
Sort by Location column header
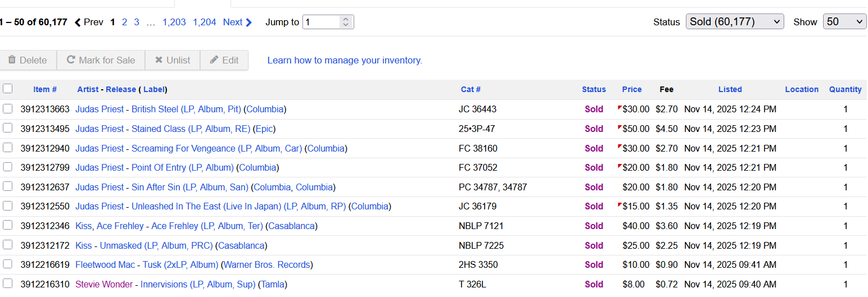point(802,89)
